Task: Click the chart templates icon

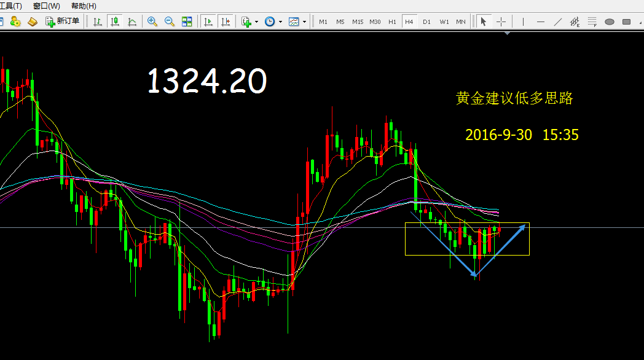Action: click(294, 22)
